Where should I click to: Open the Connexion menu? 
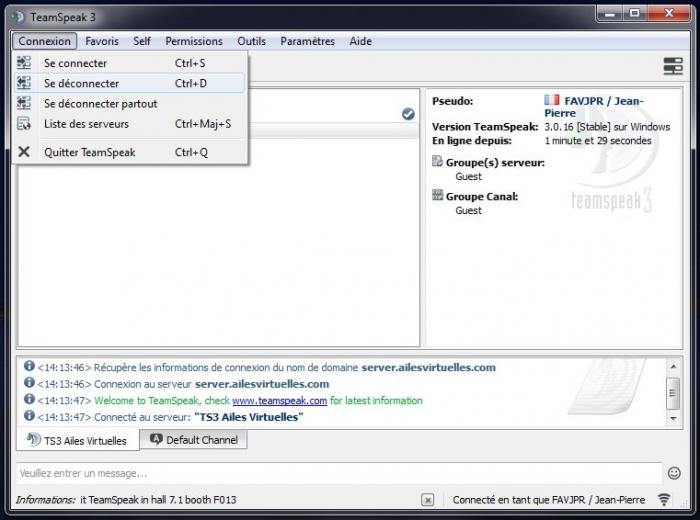pos(44,41)
